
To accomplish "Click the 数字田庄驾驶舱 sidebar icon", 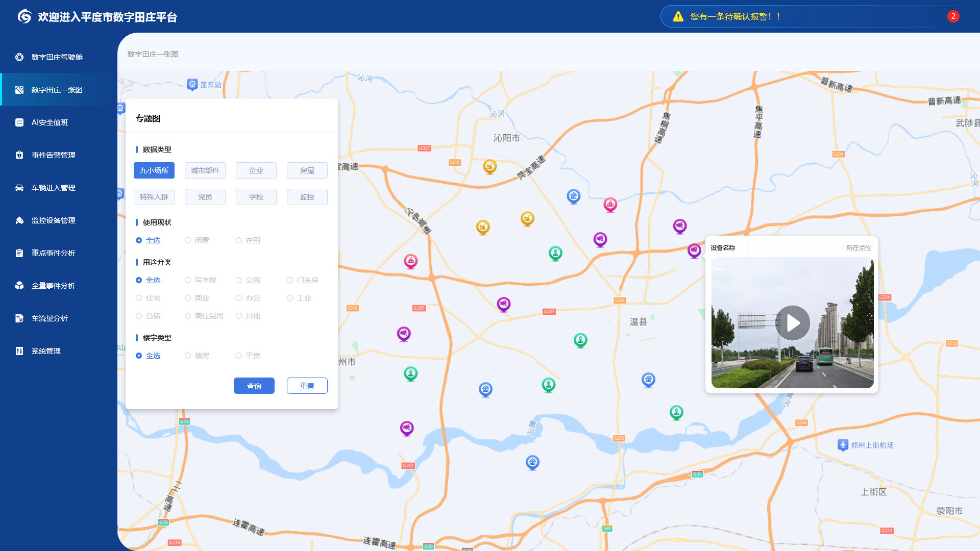I will (x=19, y=57).
